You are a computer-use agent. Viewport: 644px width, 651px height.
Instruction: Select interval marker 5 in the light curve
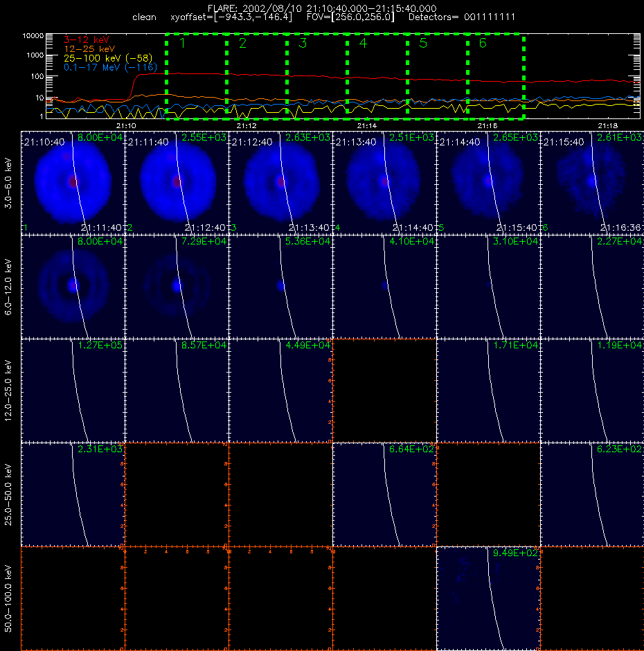(x=423, y=43)
